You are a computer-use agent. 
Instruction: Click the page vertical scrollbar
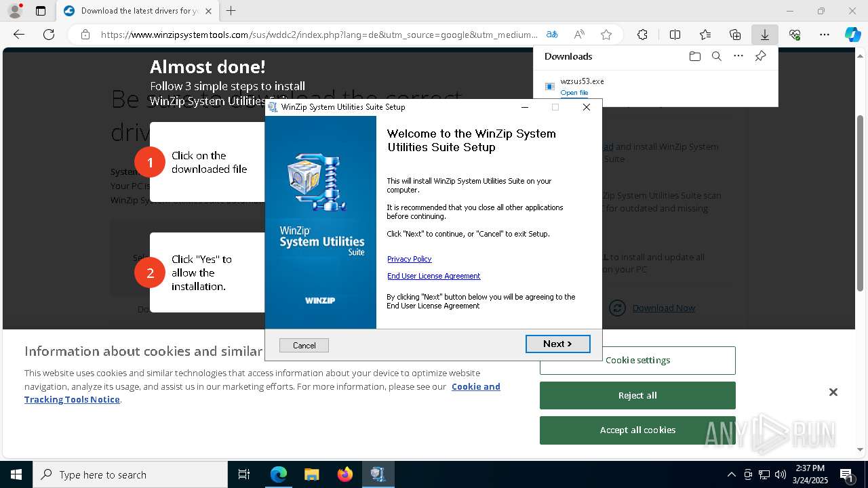[x=861, y=203]
